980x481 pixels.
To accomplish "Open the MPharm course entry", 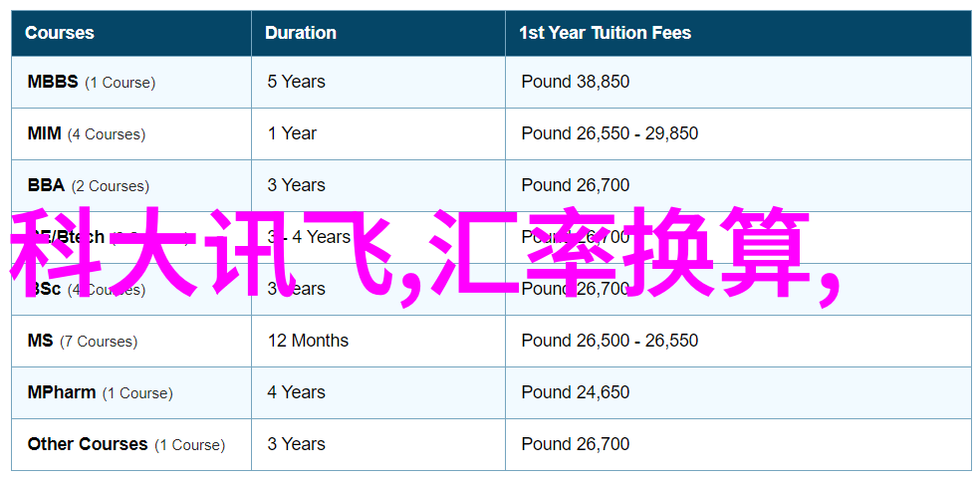I will [62, 393].
